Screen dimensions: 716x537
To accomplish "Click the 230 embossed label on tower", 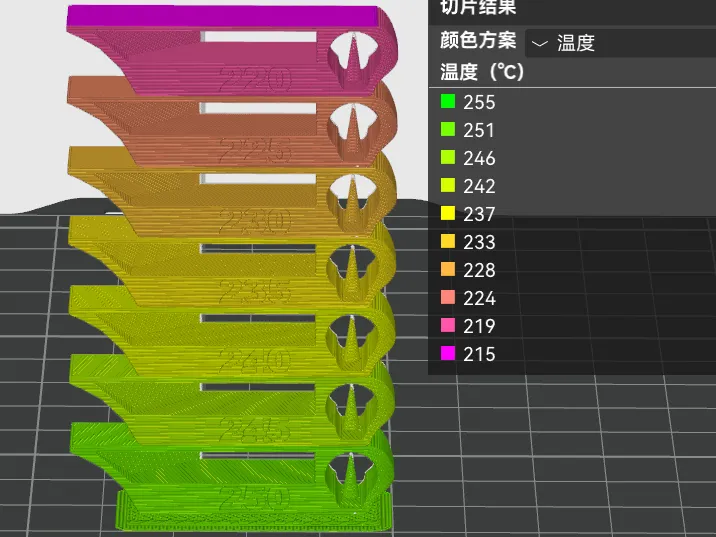I will coord(255,221).
